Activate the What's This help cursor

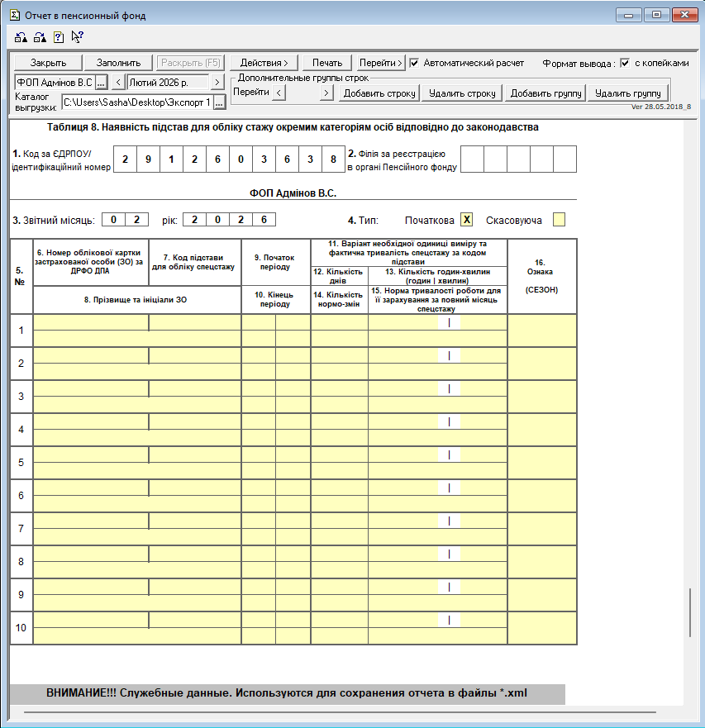pyautogui.click(x=77, y=37)
